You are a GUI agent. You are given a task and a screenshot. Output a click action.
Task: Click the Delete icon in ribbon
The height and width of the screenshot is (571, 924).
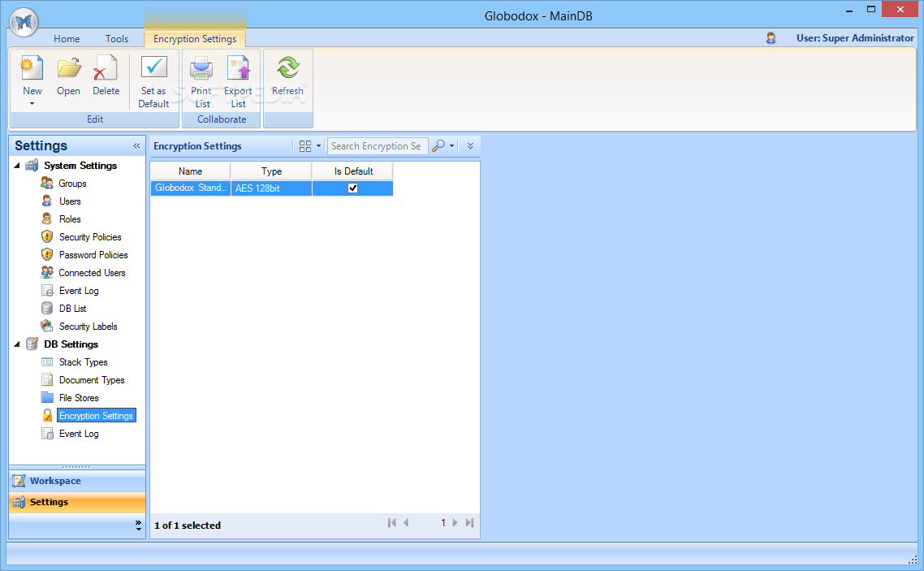(x=106, y=67)
